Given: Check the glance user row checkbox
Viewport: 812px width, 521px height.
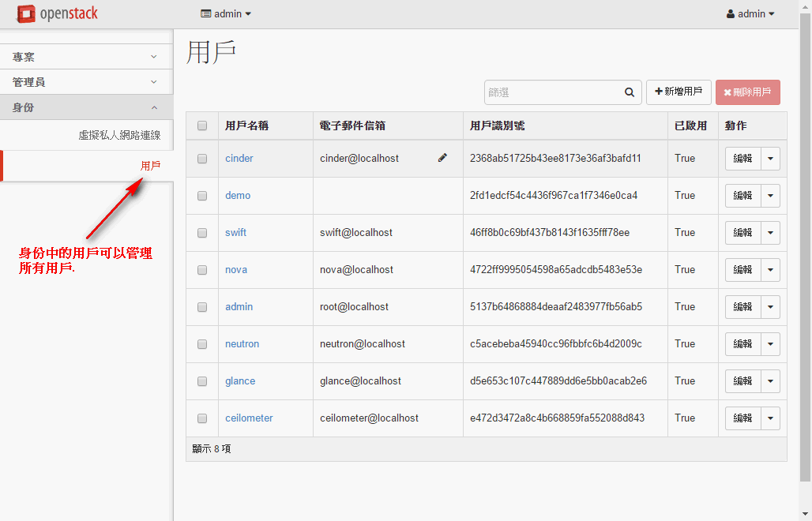Looking at the screenshot, I should (x=202, y=381).
